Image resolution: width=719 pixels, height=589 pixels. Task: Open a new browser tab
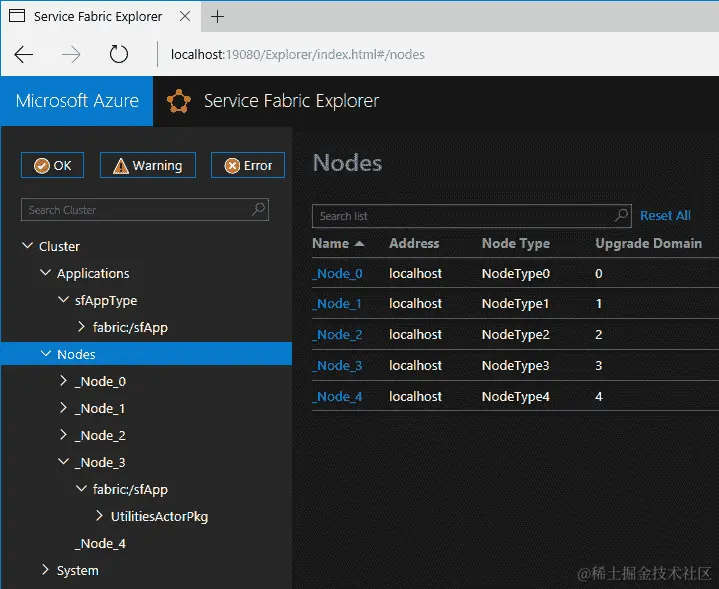(x=217, y=17)
